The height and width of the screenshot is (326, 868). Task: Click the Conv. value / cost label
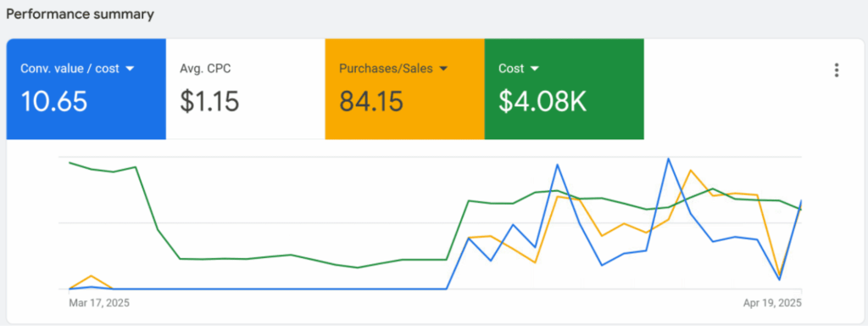point(70,69)
